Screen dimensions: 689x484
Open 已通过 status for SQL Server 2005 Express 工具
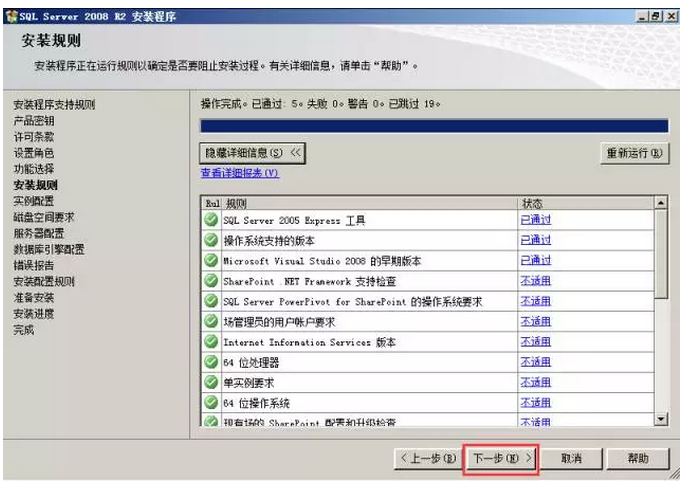[536, 219]
